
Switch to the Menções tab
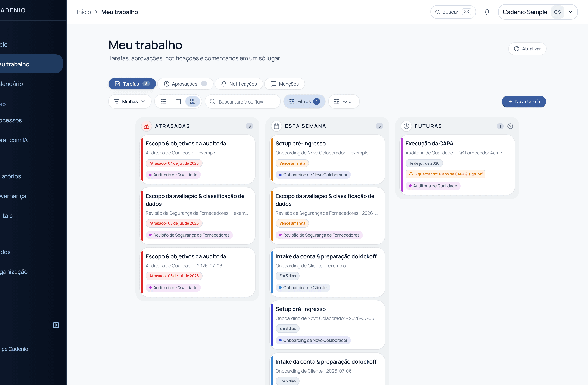tap(285, 84)
